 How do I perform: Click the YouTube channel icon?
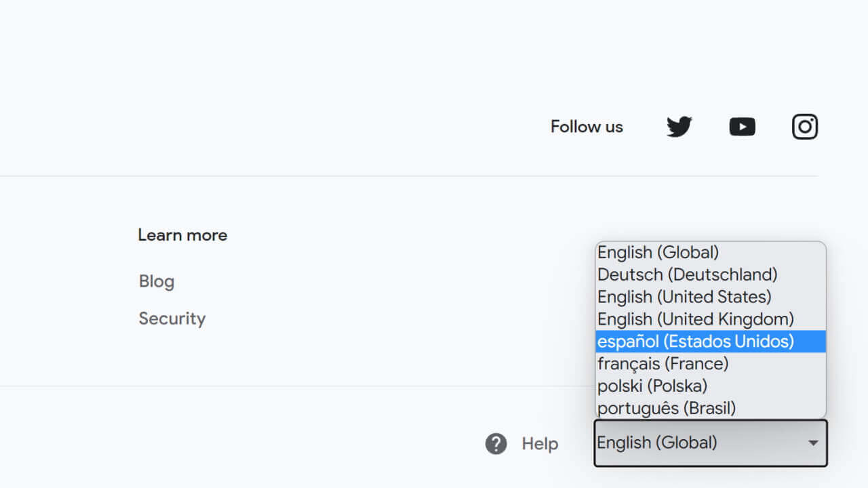[x=742, y=127]
